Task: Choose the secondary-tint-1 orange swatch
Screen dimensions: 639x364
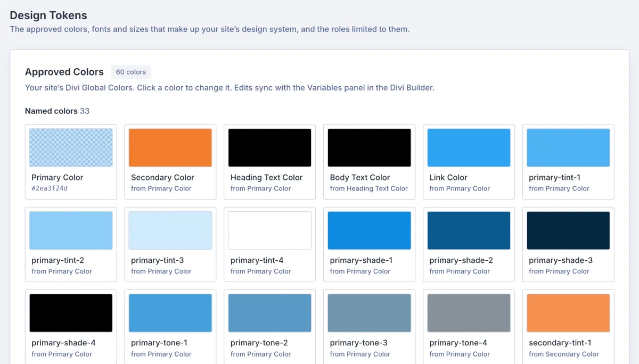Action: point(568,313)
